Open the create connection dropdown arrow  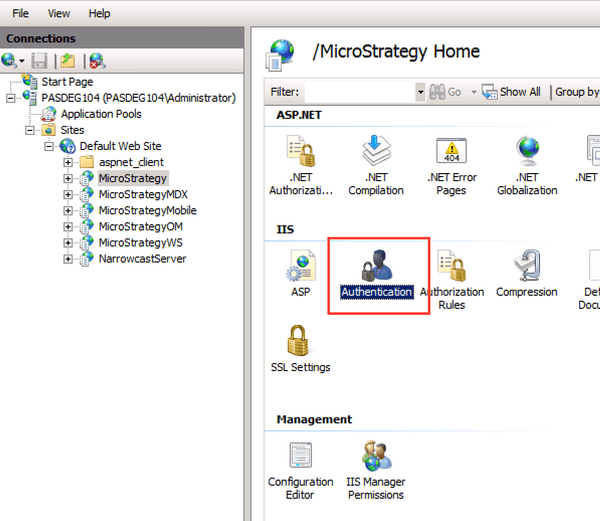[x=22, y=61]
